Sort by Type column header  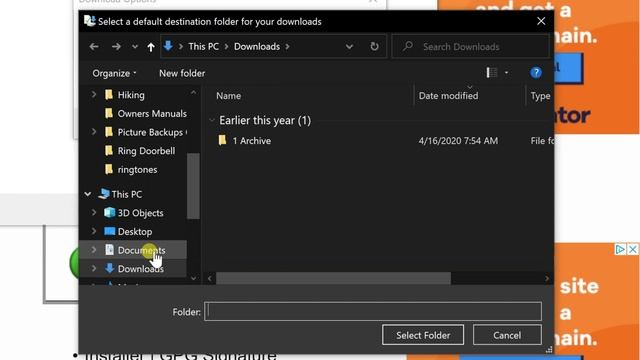pyautogui.click(x=540, y=96)
